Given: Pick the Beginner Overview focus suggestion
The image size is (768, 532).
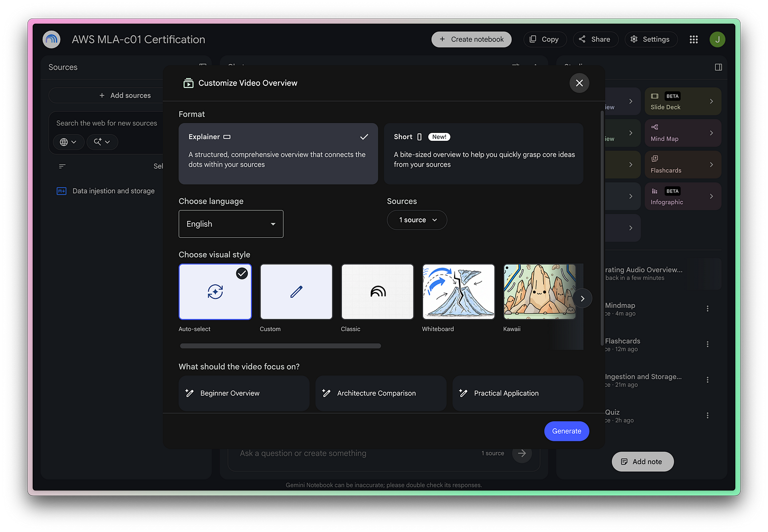Looking at the screenshot, I should click(244, 393).
